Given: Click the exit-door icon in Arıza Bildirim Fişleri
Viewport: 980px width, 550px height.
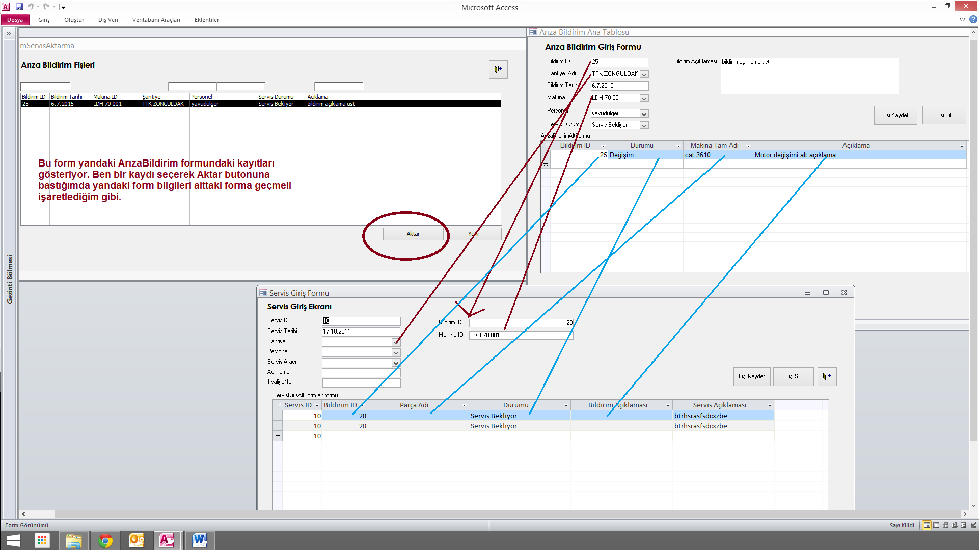Looking at the screenshot, I should [x=498, y=69].
